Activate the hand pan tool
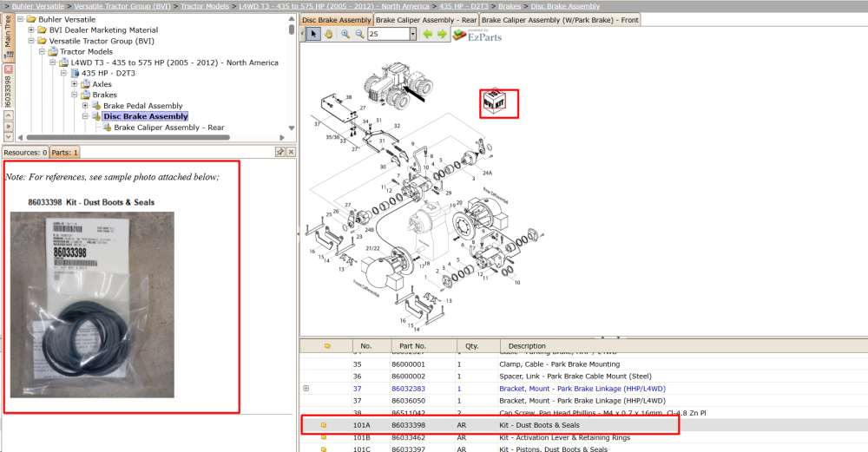Image resolution: width=868 pixels, height=452 pixels. click(x=328, y=35)
